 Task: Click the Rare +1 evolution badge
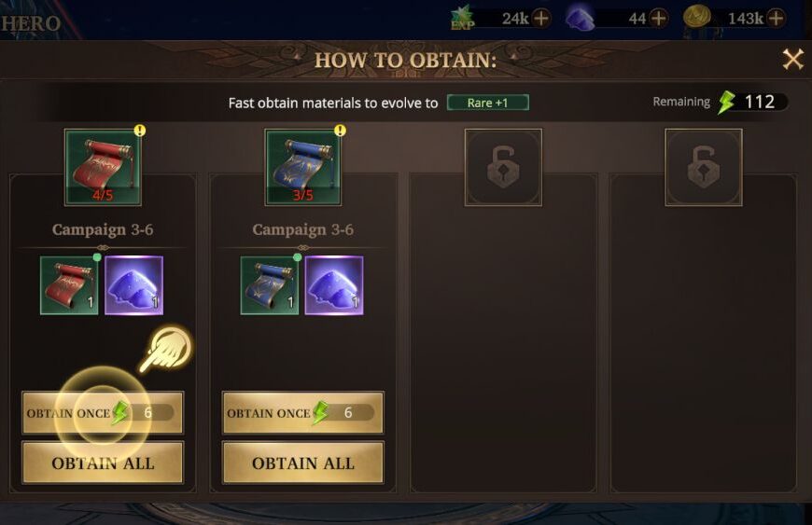(x=488, y=103)
